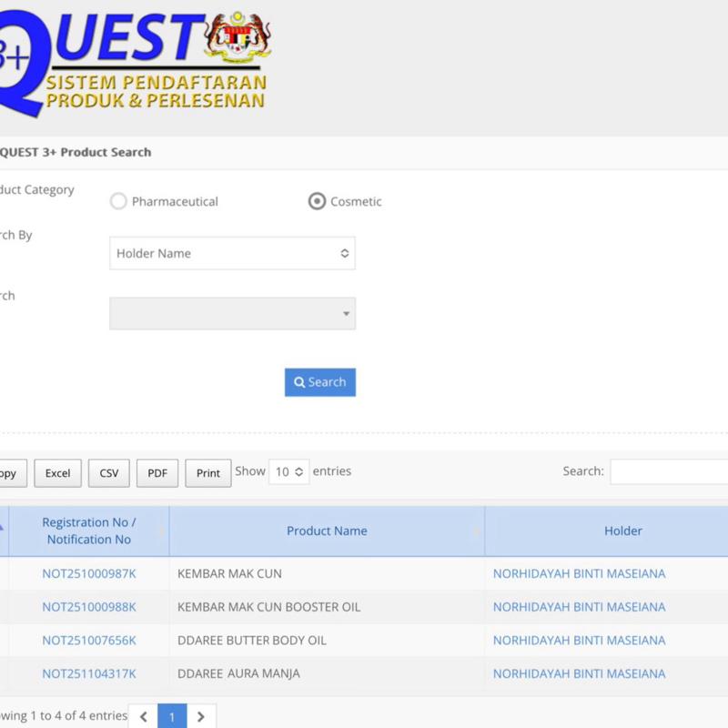Export results as CSV
The height and width of the screenshot is (728, 728).
(x=109, y=473)
